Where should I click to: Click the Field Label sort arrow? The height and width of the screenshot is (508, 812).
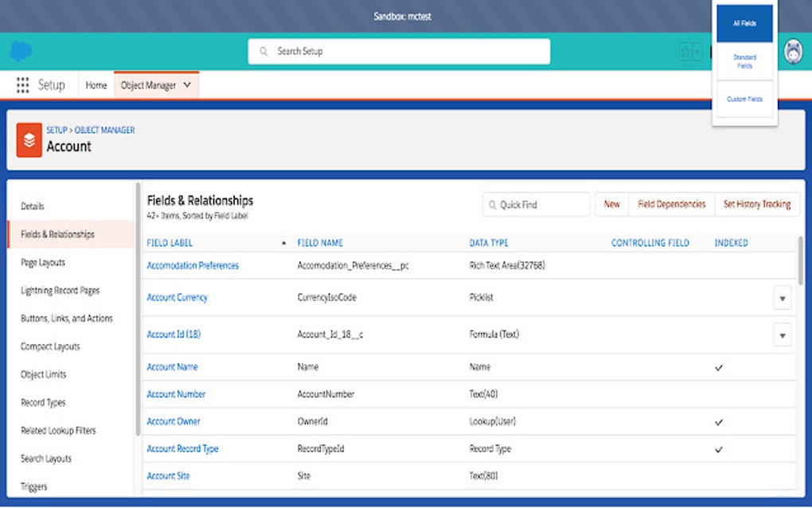(x=284, y=242)
